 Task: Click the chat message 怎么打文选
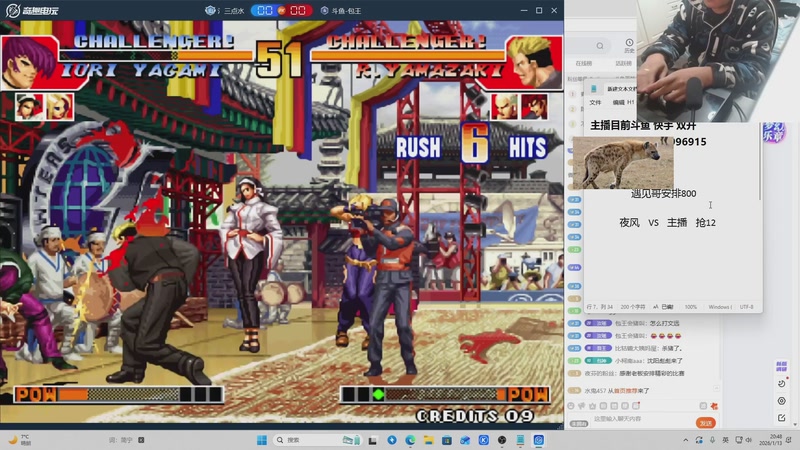[x=664, y=323]
